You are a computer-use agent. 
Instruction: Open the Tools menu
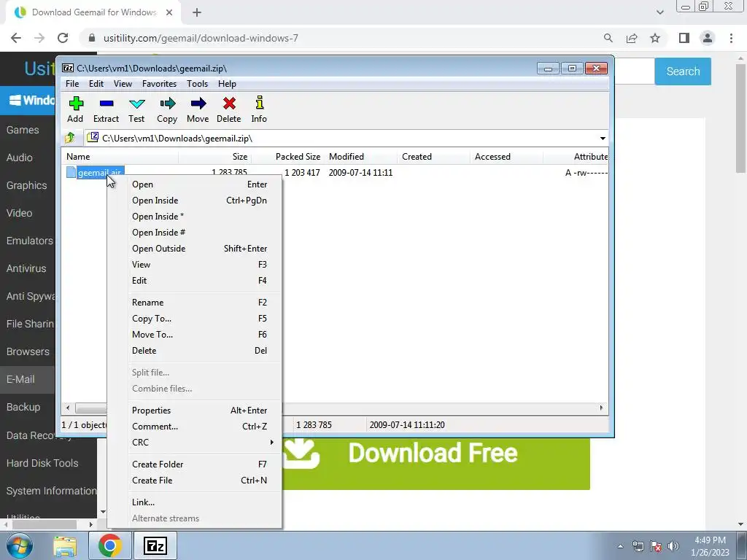click(x=197, y=84)
